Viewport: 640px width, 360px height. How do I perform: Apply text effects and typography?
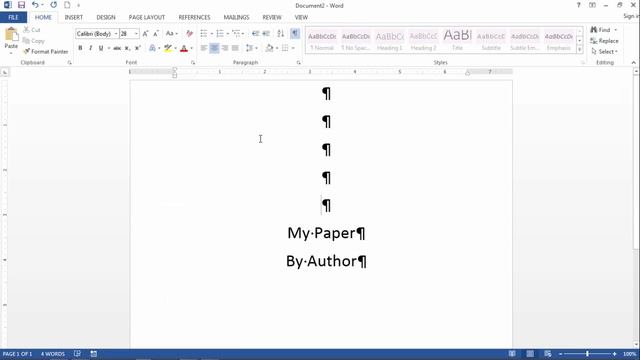tap(152, 48)
